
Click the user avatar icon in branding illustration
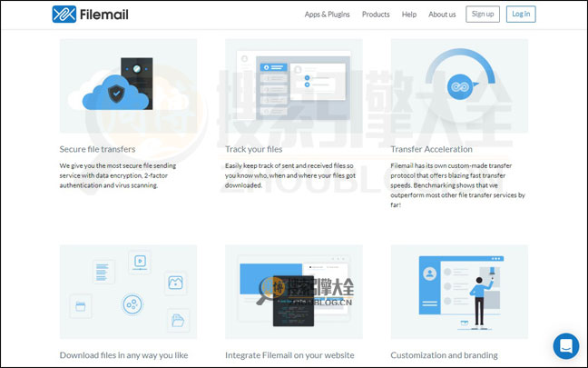click(x=430, y=274)
